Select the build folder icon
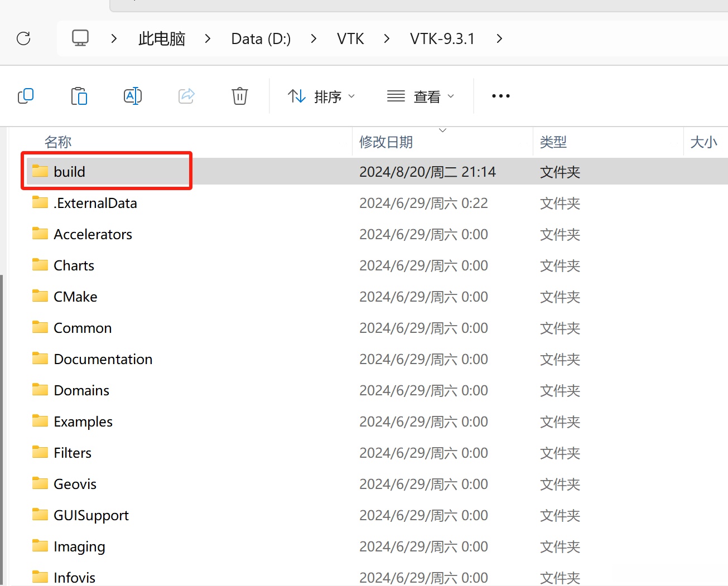The image size is (728, 586). 40,171
